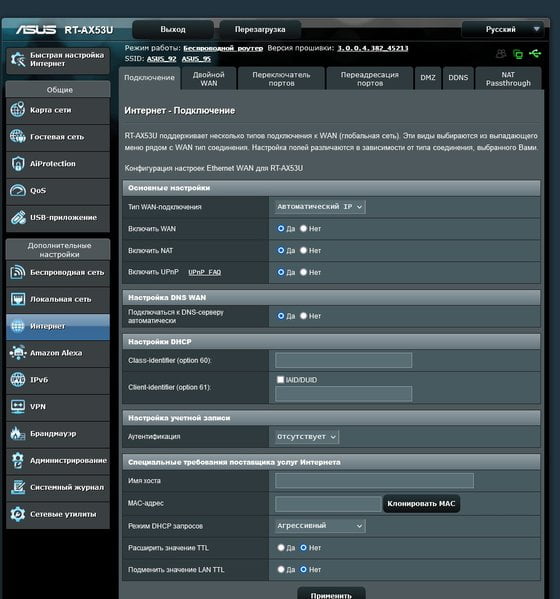This screenshot has height=599, width=560.
Task: Open the Администрирование gear icon
Action: click(x=18, y=460)
